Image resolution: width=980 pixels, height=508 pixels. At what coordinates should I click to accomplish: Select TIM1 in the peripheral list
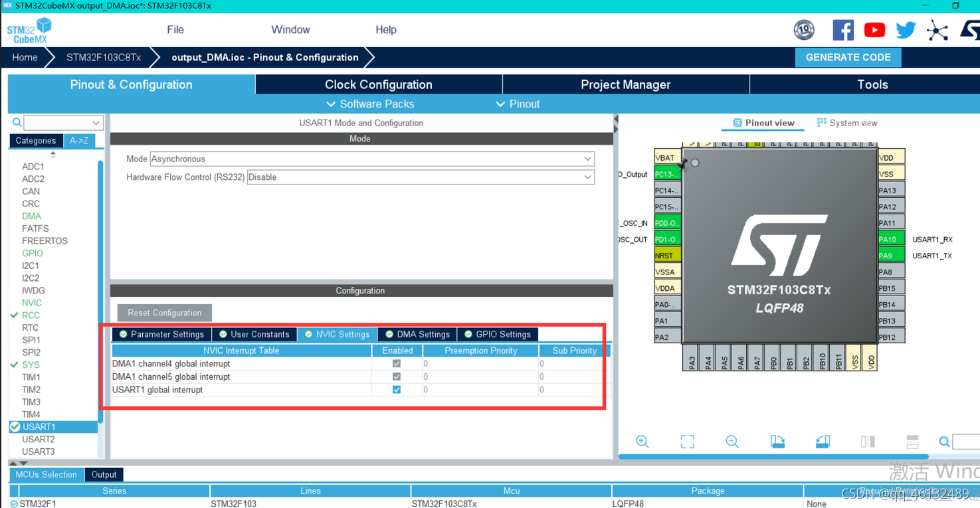tap(31, 377)
